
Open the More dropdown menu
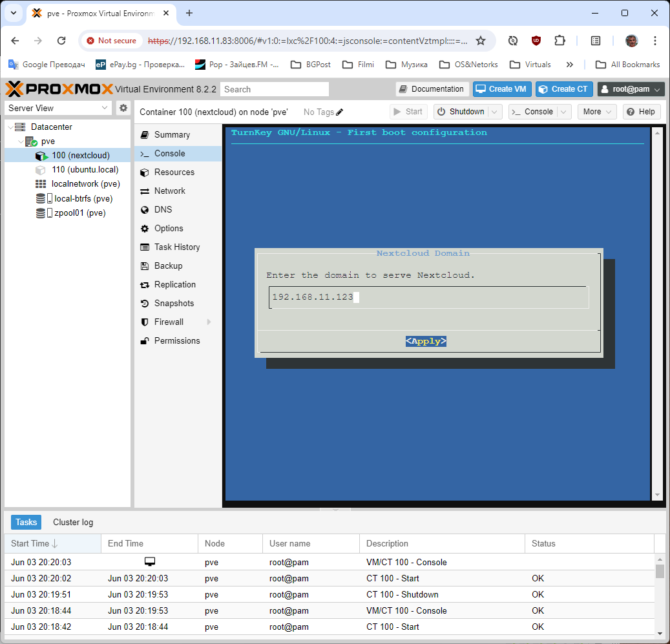pos(597,112)
